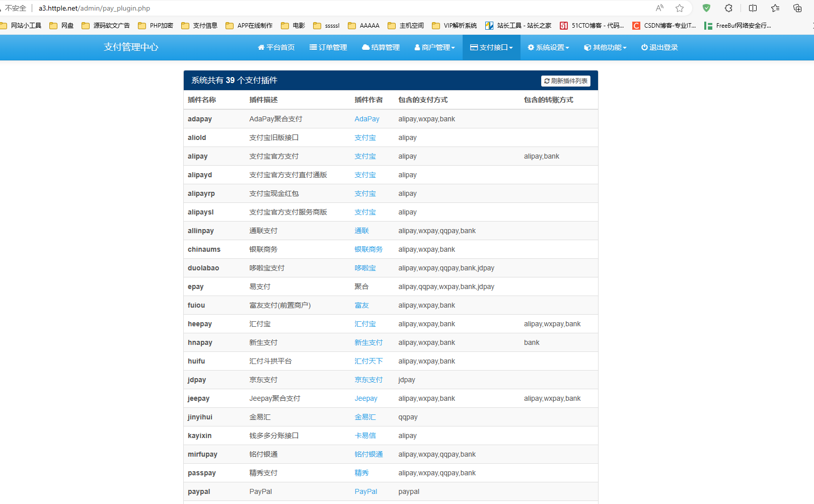Open 汇付宝 author link

tap(365, 324)
